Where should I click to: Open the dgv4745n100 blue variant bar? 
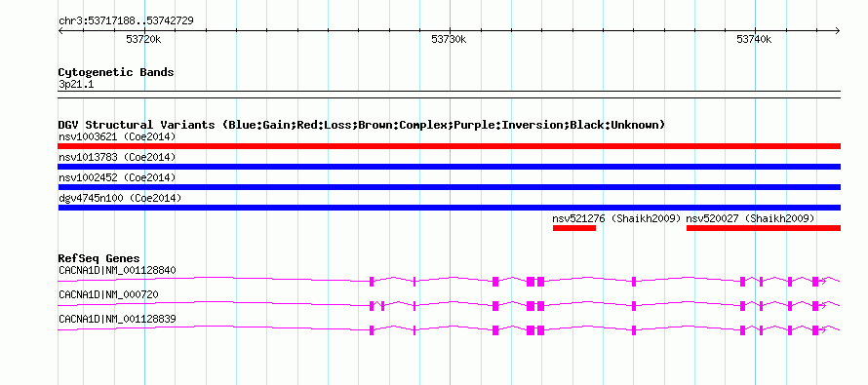coord(449,208)
